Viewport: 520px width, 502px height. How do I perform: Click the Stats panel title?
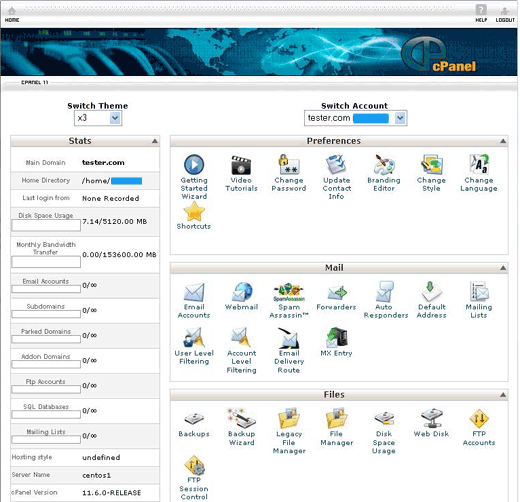coord(80,141)
